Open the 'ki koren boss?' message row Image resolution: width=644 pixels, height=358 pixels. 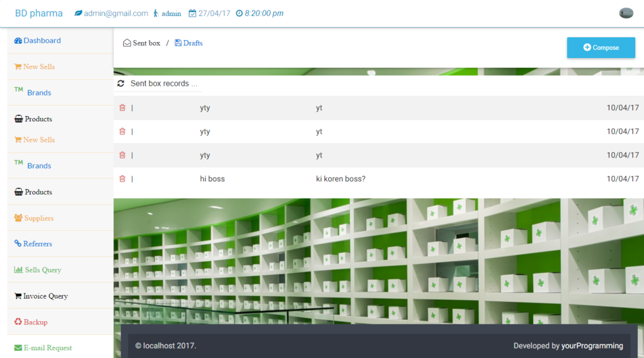point(340,179)
